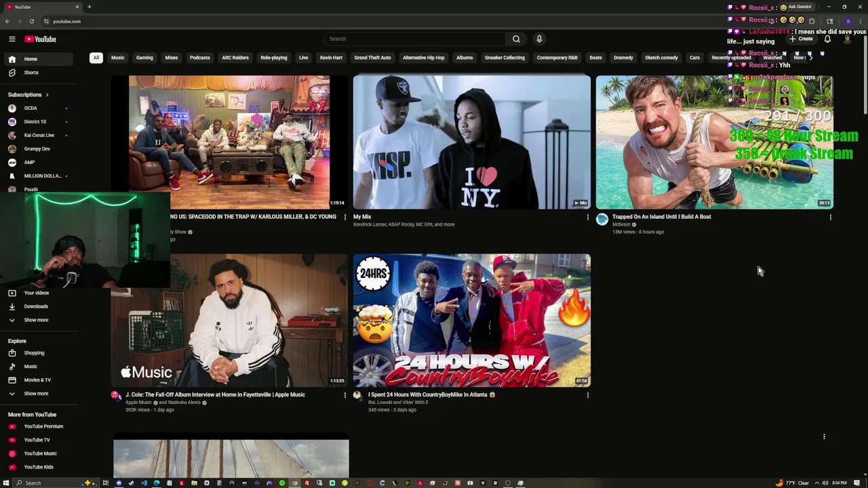Viewport: 868px width, 488px height.
Task: Click the YouTube logo
Action: point(41,39)
